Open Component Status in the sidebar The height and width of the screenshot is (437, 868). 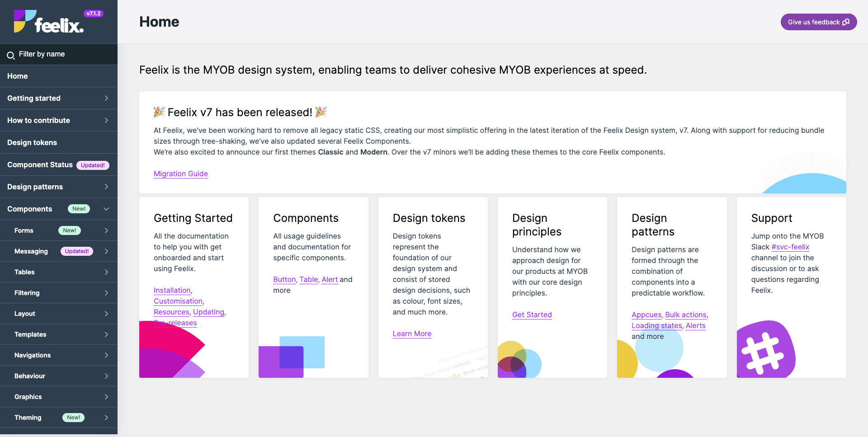59,164
